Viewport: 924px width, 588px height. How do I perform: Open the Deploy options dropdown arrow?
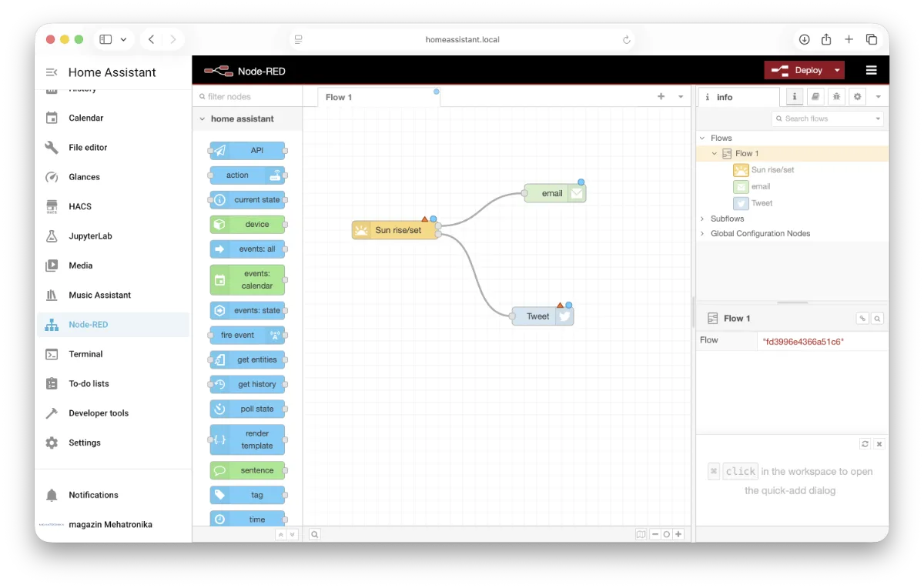click(x=837, y=70)
